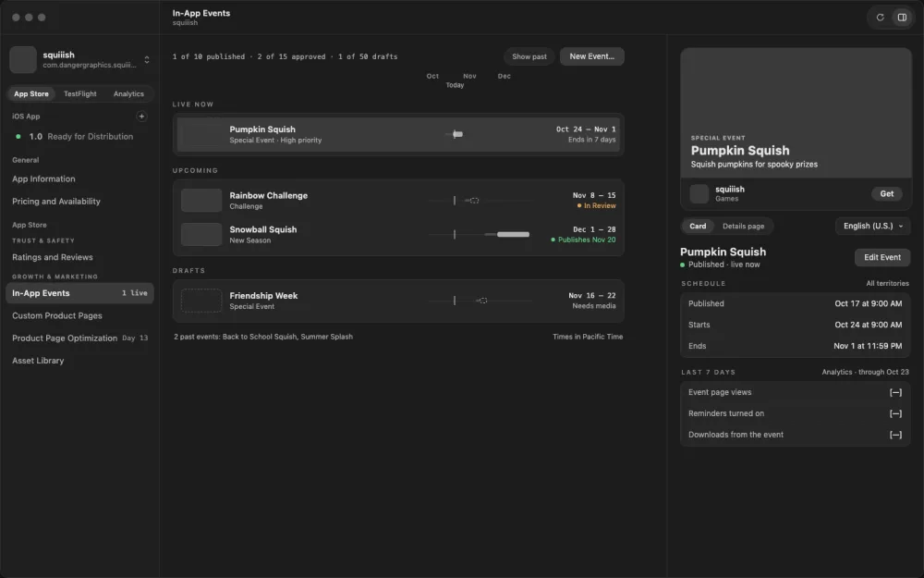Click the squiish icon in event card

[699, 193]
